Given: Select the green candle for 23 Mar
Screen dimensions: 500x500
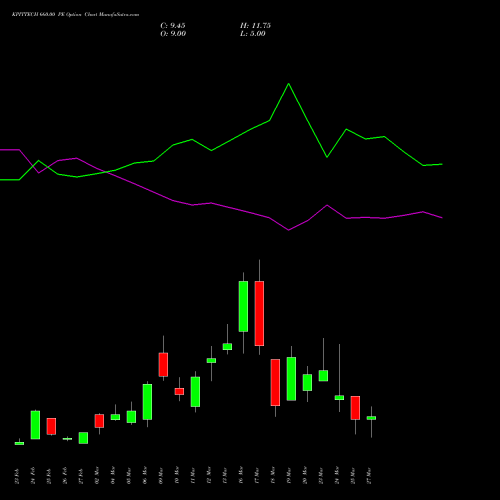Looking at the screenshot, I should (x=323, y=376).
